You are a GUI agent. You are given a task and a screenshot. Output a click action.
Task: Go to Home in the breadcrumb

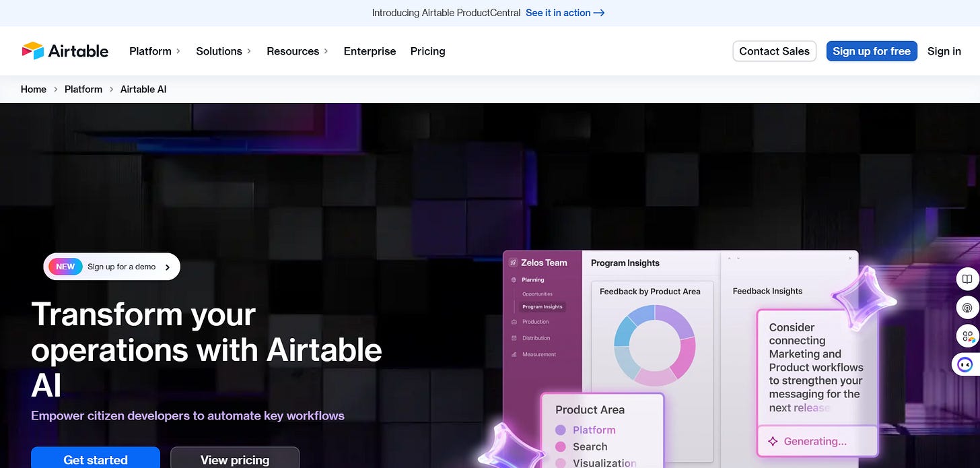(x=34, y=90)
